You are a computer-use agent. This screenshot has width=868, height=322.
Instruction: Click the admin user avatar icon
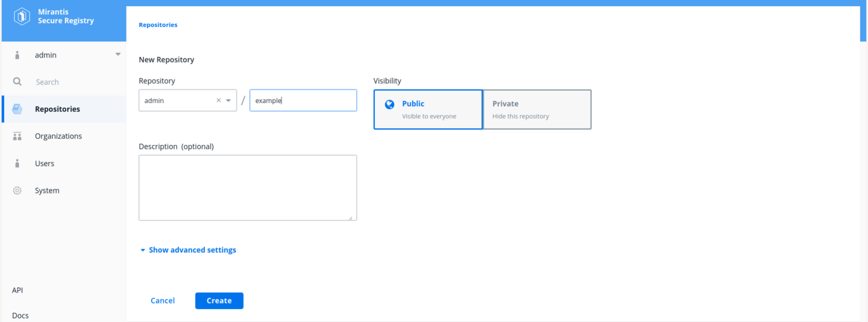point(18,55)
